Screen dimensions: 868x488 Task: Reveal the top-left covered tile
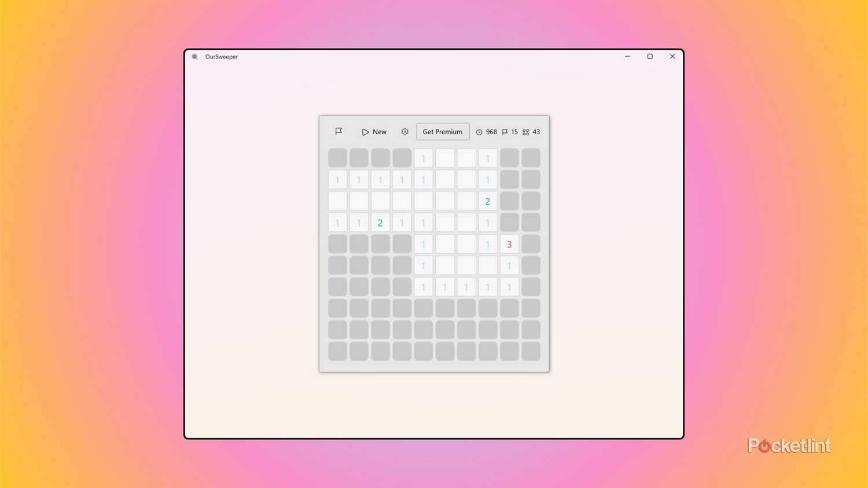337,157
